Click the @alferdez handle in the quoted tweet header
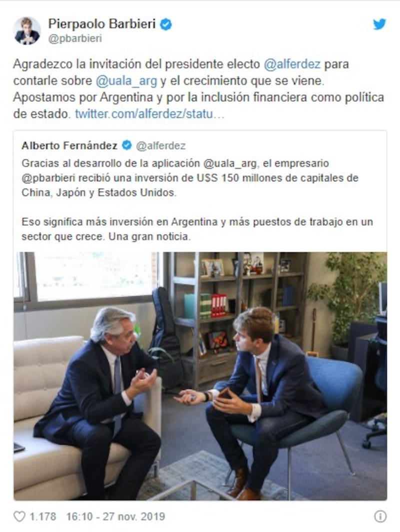Image resolution: width=400 pixels, height=532 pixels. tap(160, 145)
